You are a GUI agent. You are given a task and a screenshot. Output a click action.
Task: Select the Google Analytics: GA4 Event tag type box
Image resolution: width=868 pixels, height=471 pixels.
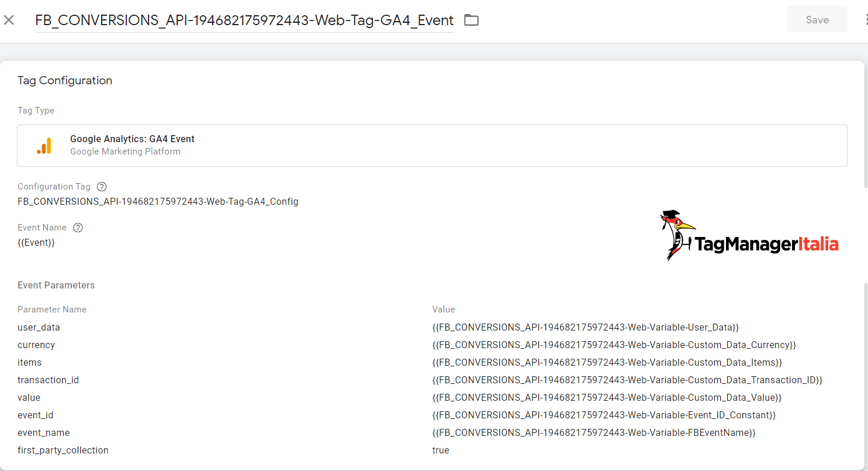point(432,146)
